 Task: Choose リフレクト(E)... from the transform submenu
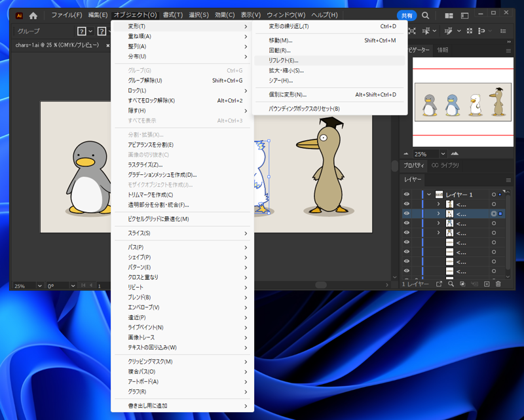point(329,60)
